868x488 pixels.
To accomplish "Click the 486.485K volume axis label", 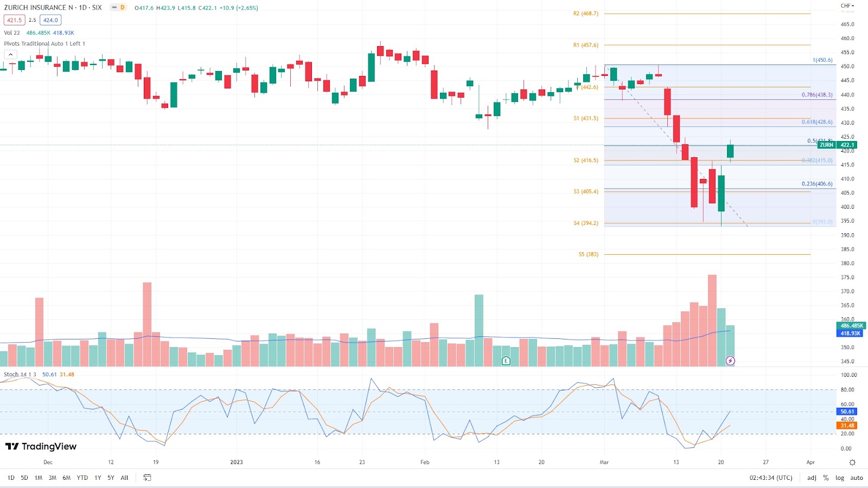I will pos(852,326).
